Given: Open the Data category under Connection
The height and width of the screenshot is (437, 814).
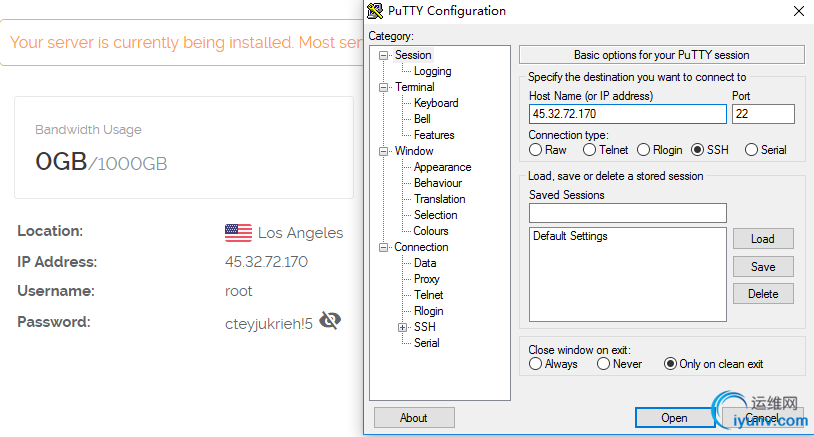Looking at the screenshot, I should pyautogui.click(x=425, y=263).
